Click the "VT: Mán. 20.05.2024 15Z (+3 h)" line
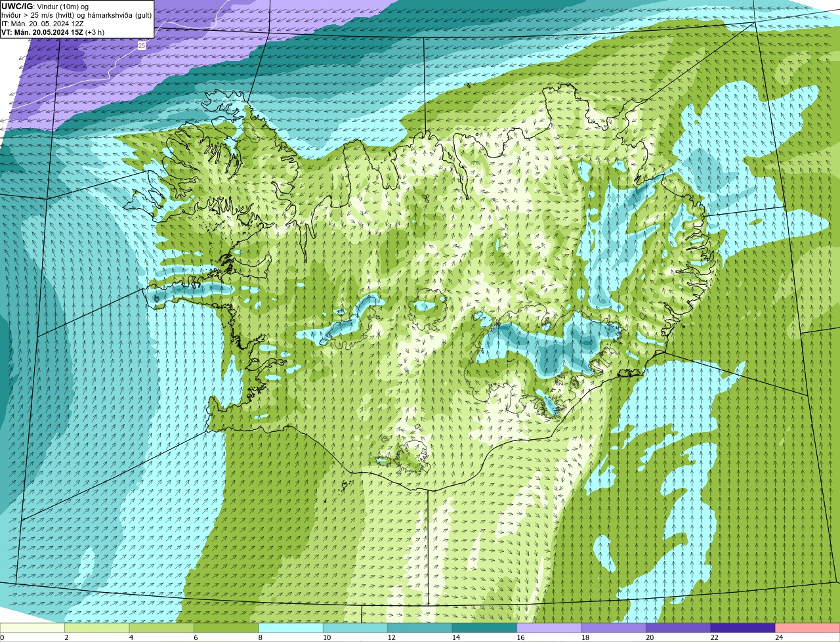 click(52, 32)
